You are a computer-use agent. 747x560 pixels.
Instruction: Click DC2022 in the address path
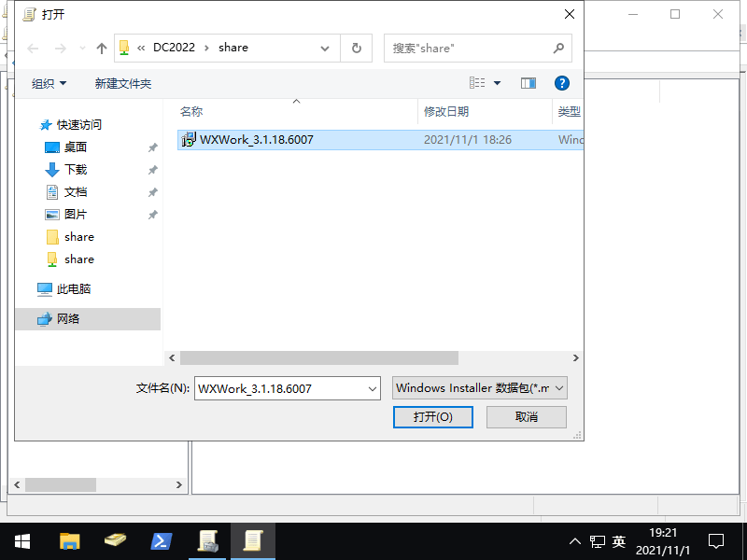pos(174,48)
